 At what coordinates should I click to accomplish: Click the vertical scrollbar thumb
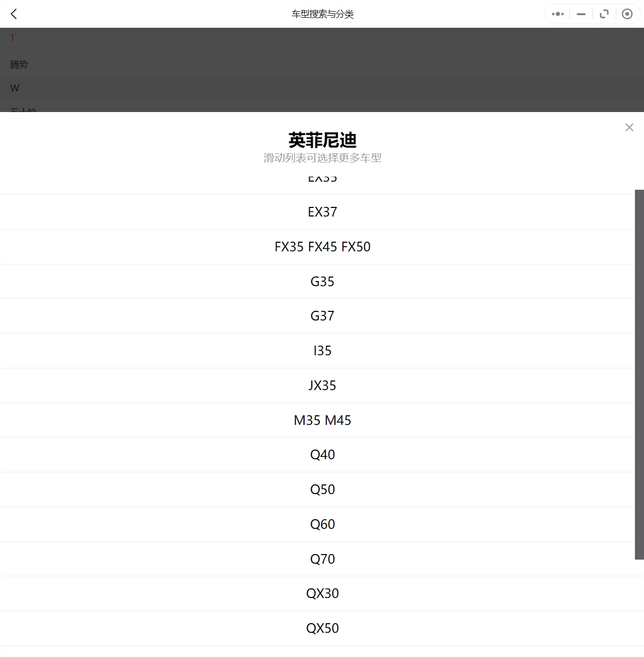click(639, 374)
